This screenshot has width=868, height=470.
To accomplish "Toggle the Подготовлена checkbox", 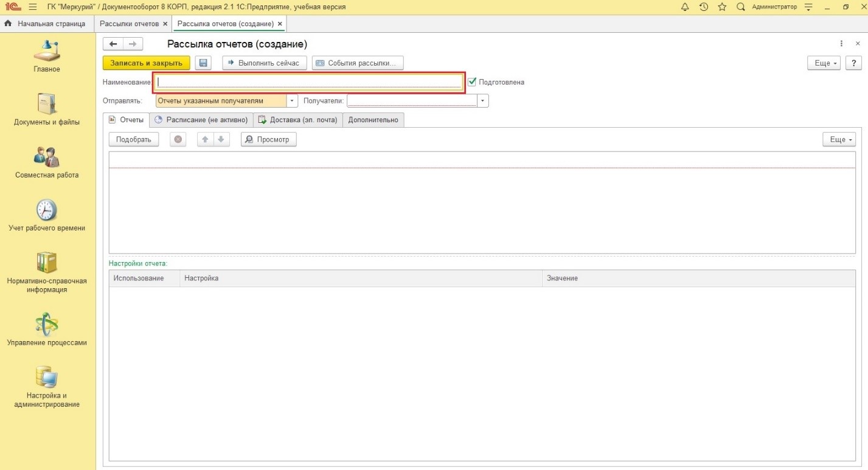I will 472,81.
